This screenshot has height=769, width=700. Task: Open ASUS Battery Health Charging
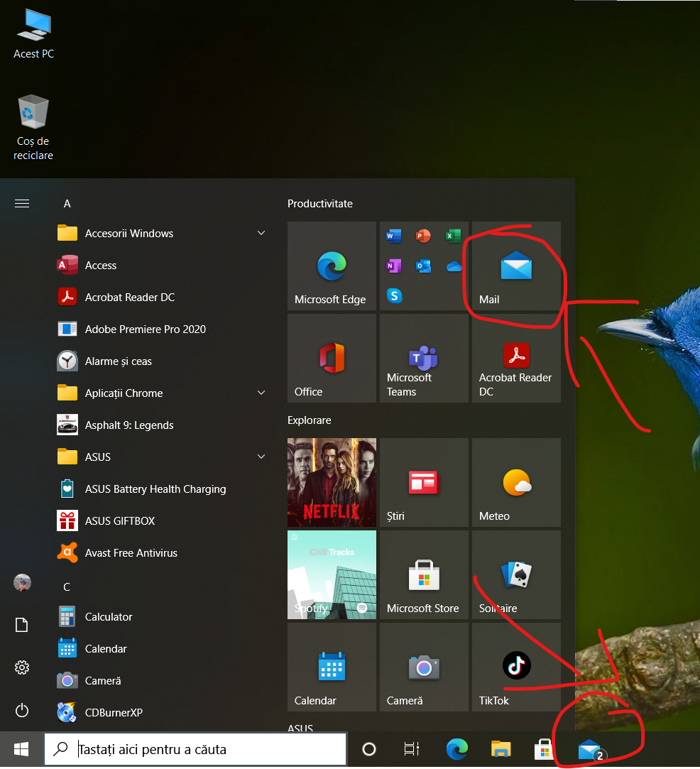162,489
